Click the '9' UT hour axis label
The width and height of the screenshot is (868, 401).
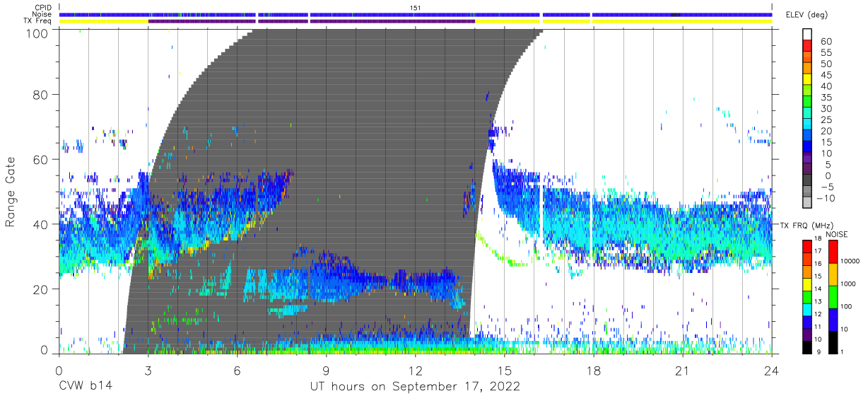point(326,371)
